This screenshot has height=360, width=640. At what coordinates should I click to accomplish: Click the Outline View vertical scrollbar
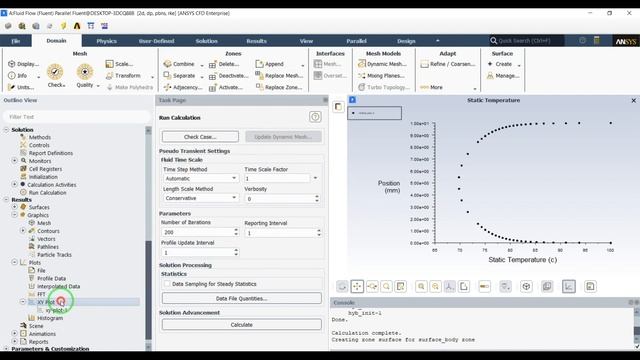(x=149, y=238)
